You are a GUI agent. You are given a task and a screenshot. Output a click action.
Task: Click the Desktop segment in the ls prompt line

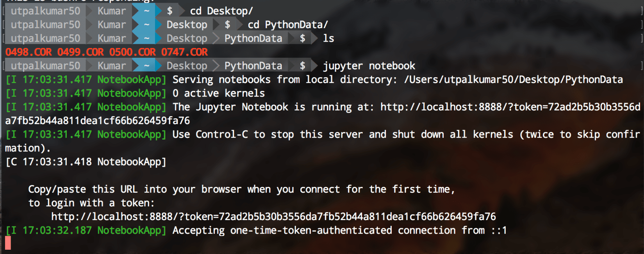pos(187,39)
